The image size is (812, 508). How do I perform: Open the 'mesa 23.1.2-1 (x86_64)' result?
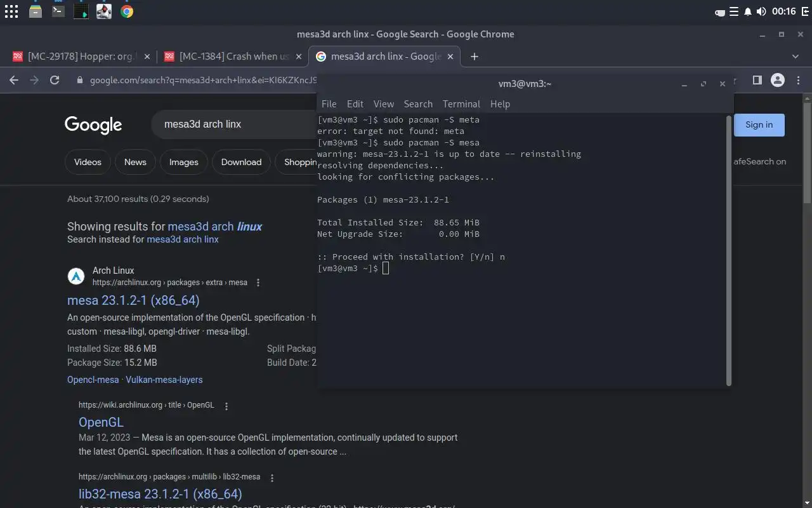pyautogui.click(x=133, y=300)
